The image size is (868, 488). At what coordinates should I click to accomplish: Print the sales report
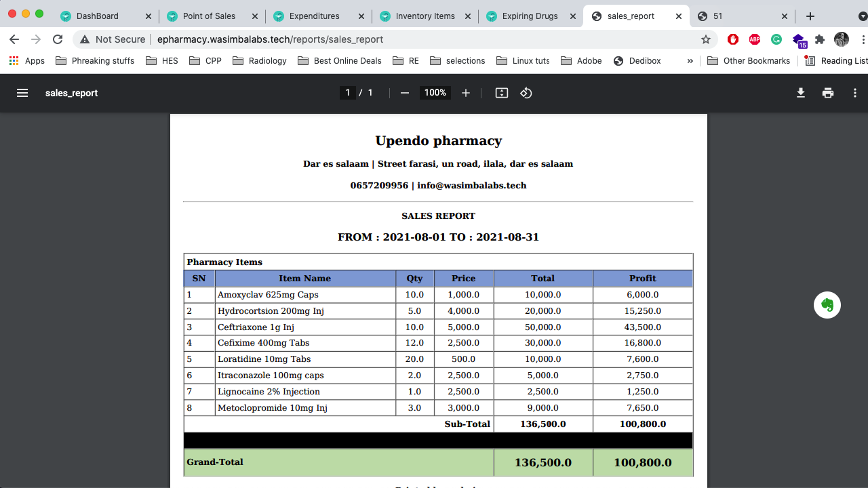[x=828, y=93]
